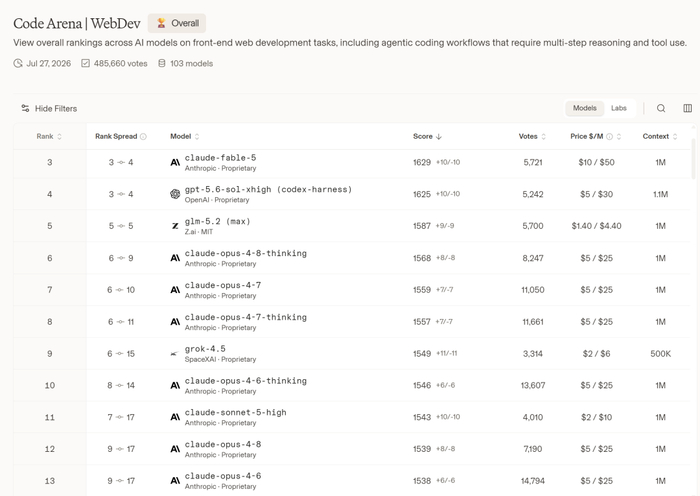The image size is (700, 496).
Task: Click the Anthropic logo beside claude-opus-4-8-thinking
Action: click(x=175, y=258)
